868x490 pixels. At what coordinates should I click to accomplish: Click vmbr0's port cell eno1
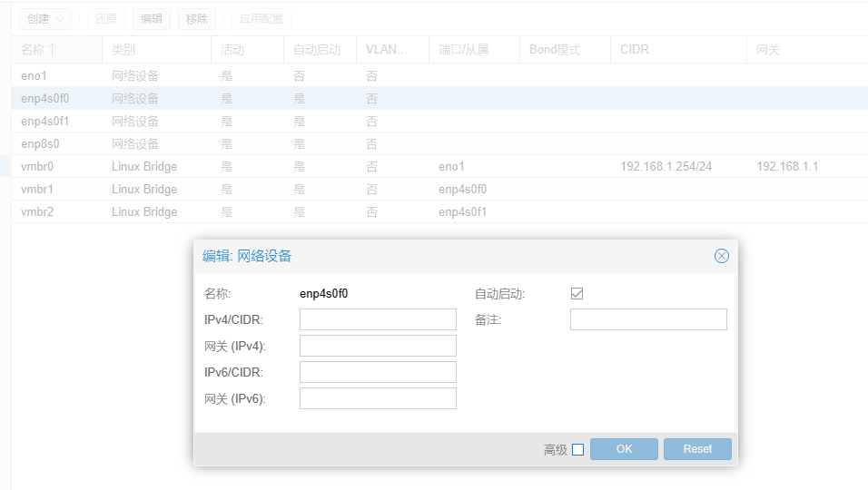[x=451, y=166]
